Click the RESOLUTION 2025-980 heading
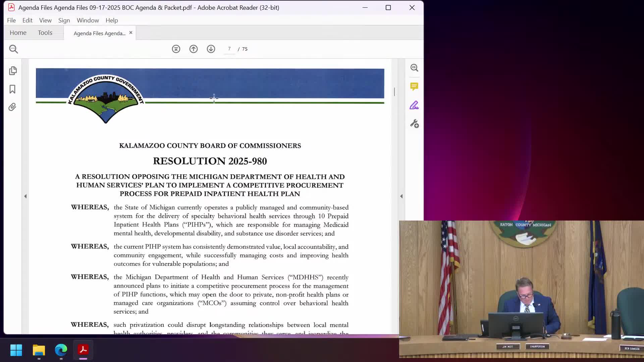The image size is (644, 362). (210, 161)
